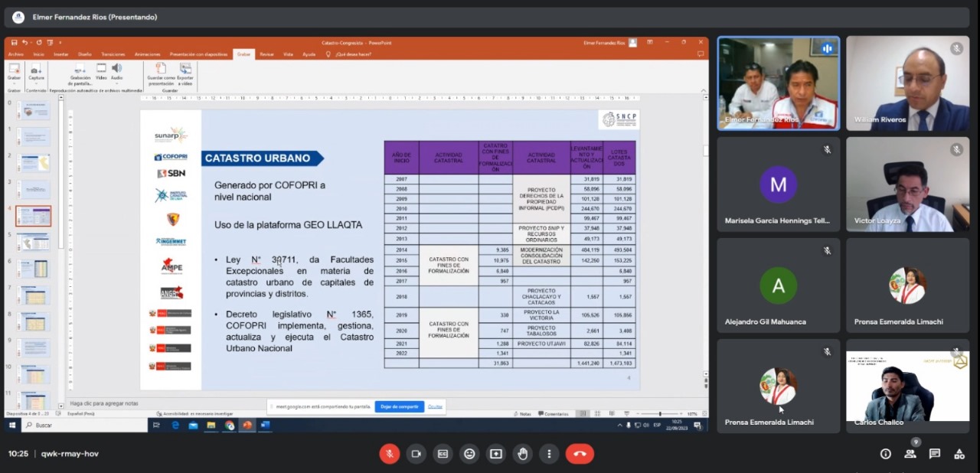Adjust the PowerPoint zoom slider
The width and height of the screenshot is (980, 473).
(660, 414)
